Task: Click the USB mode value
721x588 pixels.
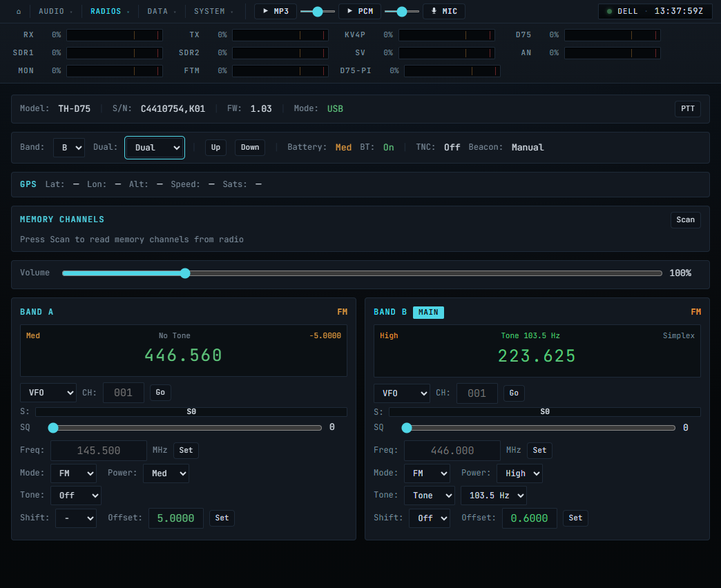Action: 335,109
